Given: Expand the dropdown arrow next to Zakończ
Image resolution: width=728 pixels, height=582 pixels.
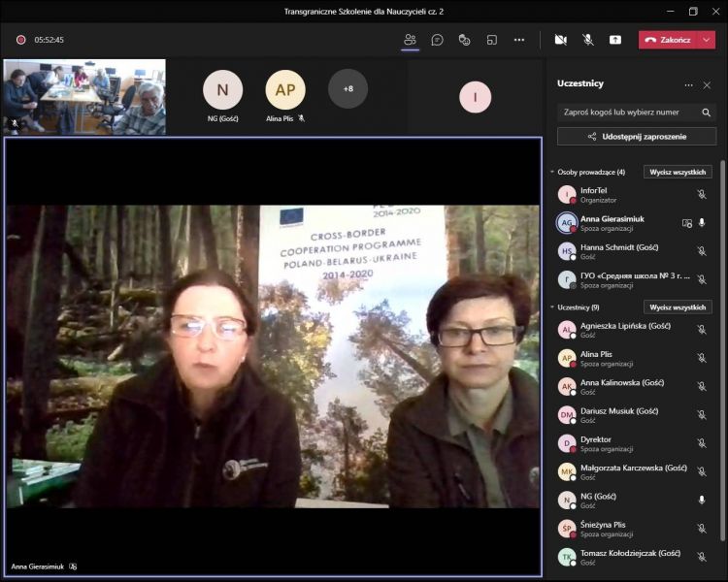Looking at the screenshot, I should (707, 40).
